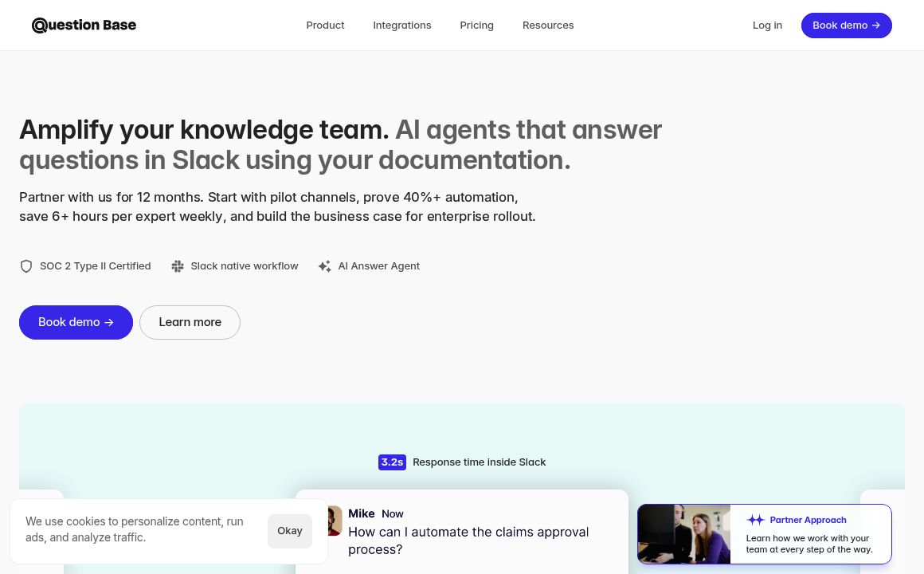The height and width of the screenshot is (574, 924).
Task: Click the AI Answer Agent sparkle icon
Action: (x=324, y=266)
